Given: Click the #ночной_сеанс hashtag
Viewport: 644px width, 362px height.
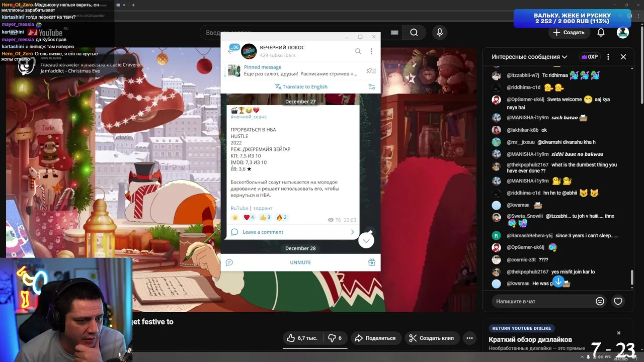Looking at the screenshot, I should pyautogui.click(x=249, y=117).
